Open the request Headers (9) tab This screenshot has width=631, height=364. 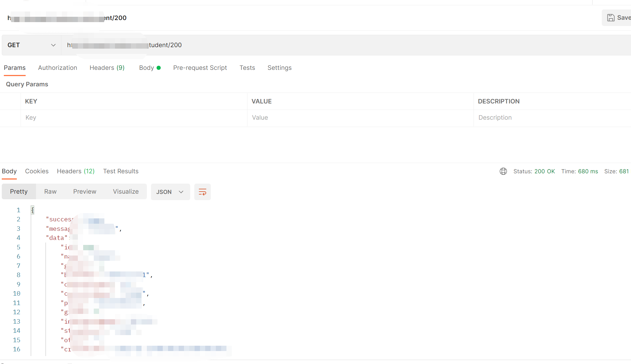[107, 68]
